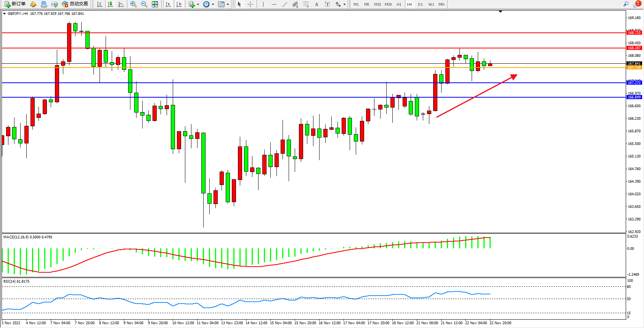This screenshot has width=644, height=328.
Task: Select the crosshair tool
Action: coord(250,4)
